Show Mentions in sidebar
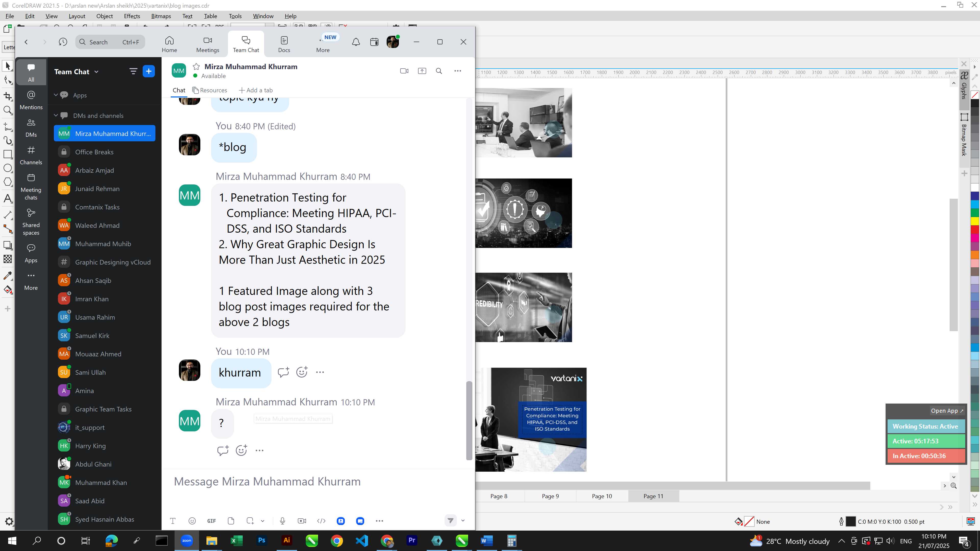 coord(31,100)
